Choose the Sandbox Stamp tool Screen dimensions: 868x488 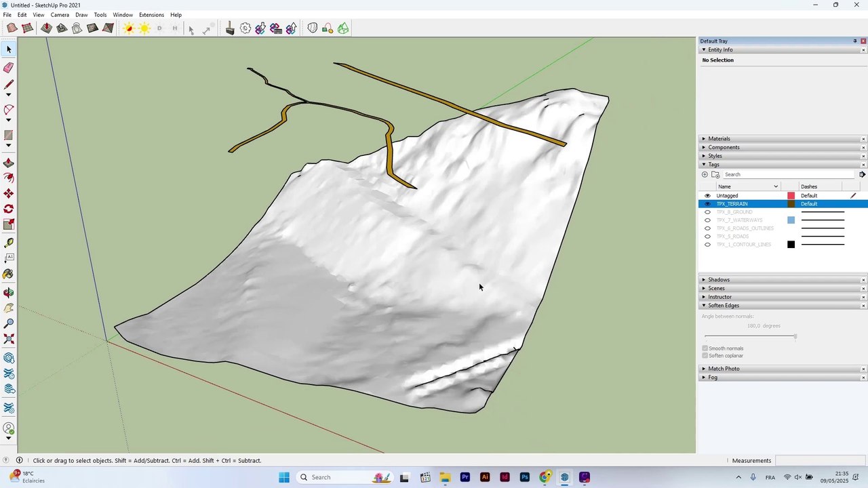pos(62,28)
